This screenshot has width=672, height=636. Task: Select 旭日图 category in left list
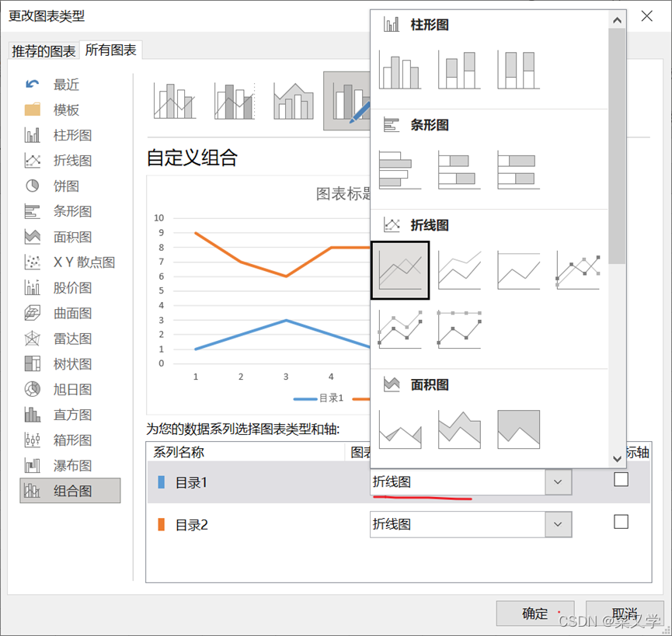[x=70, y=389]
